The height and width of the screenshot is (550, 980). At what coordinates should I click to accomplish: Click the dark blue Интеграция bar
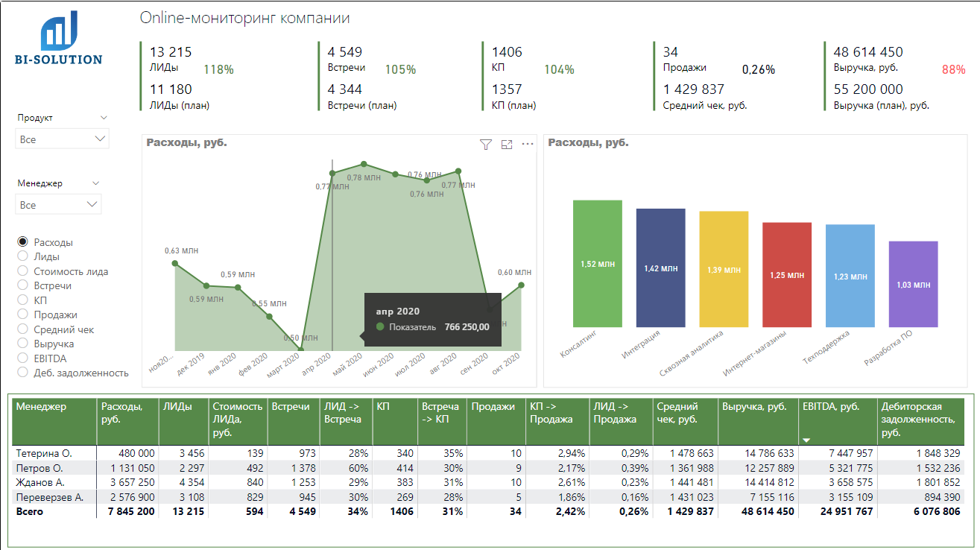coord(660,268)
